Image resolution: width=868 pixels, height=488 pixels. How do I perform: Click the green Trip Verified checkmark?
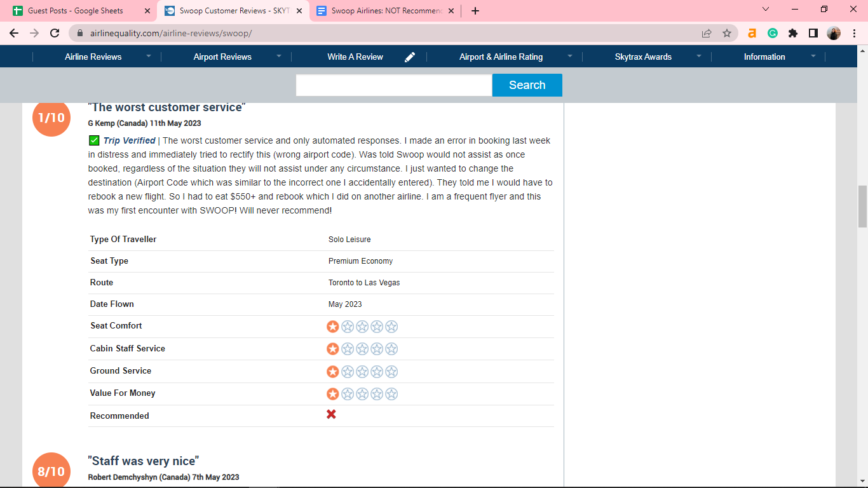tap(94, 140)
